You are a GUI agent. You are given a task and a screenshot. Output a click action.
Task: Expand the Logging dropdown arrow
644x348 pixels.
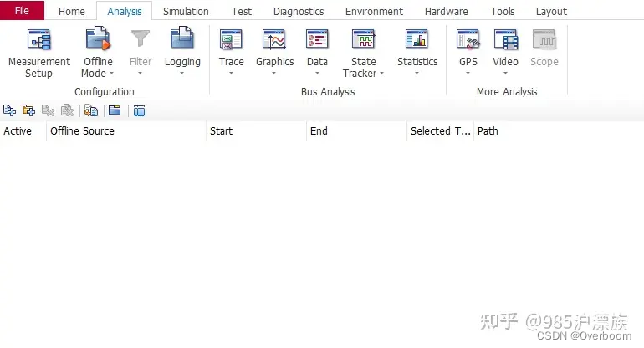(x=182, y=73)
